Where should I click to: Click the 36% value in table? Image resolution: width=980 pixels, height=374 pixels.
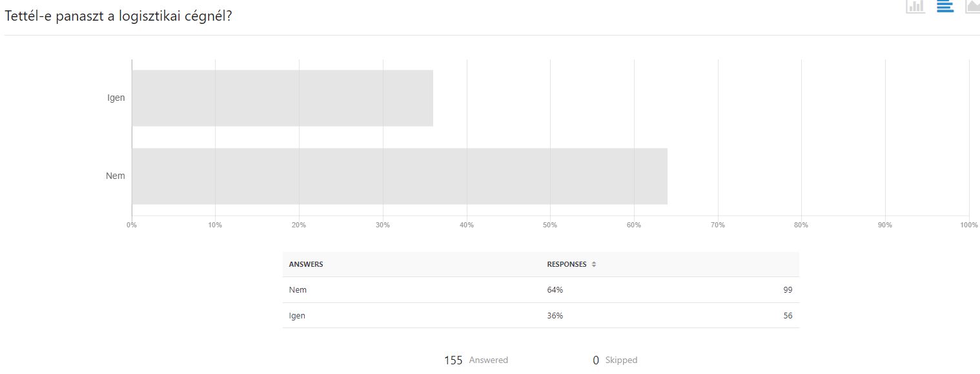(555, 316)
